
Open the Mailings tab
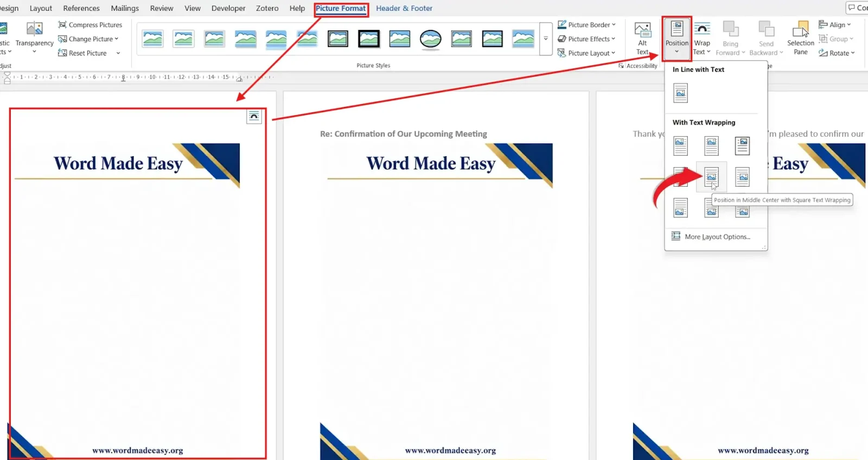(x=125, y=8)
